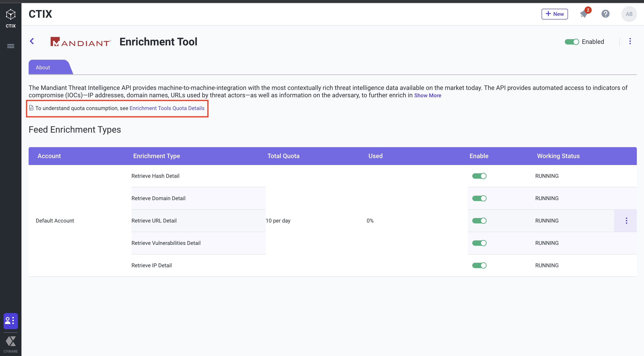Image resolution: width=644 pixels, height=356 pixels.
Task: Disable the Retrieve IP Detail toggle
Action: (x=479, y=265)
